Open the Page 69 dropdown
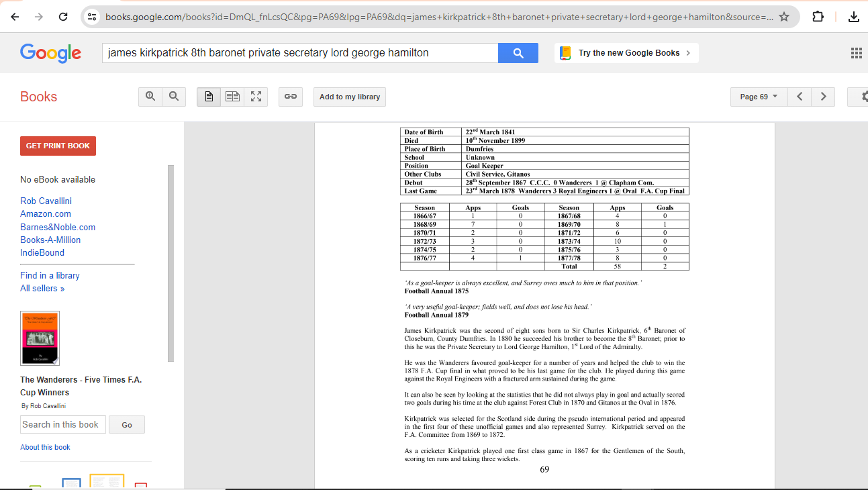Screen dimensions: 868x490 (759, 97)
